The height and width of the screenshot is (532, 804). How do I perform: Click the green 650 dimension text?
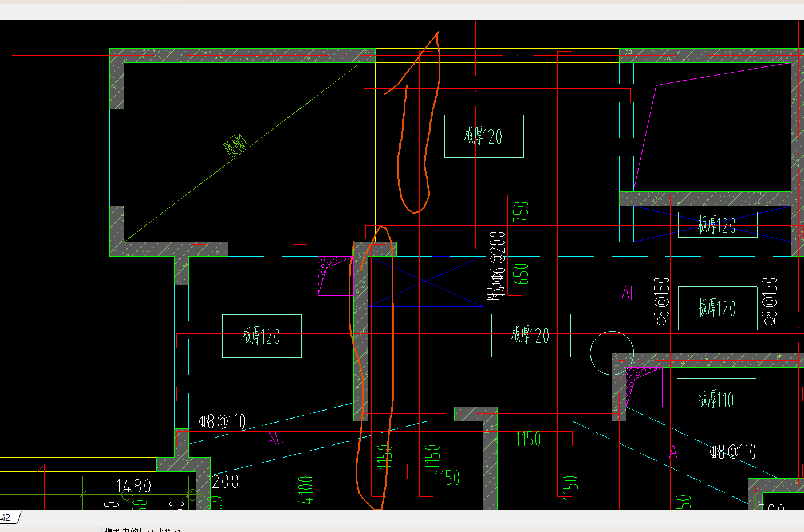tap(521, 274)
